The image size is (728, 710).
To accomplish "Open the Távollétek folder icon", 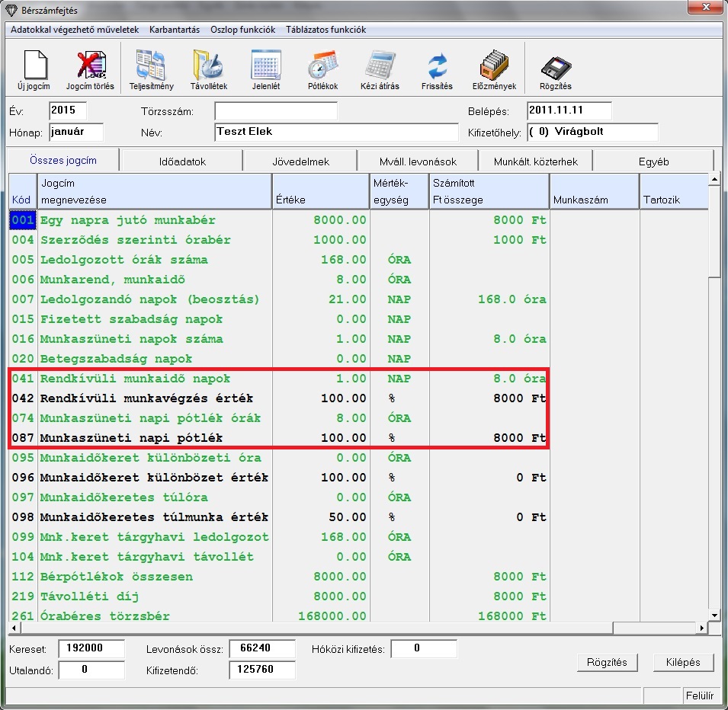I will pos(209,66).
